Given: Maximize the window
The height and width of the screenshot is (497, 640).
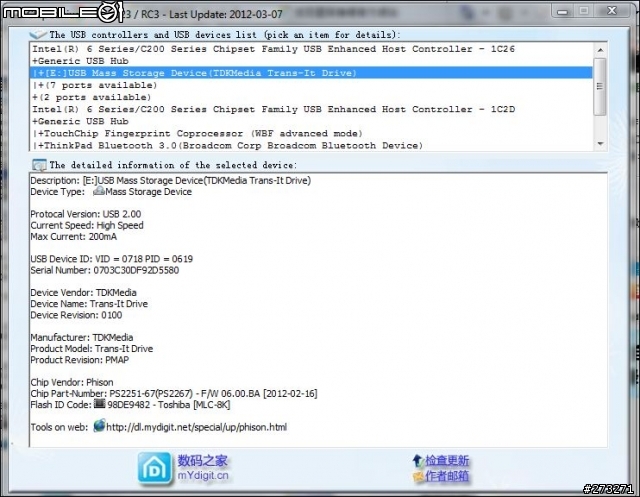Looking at the screenshot, I should click(584, 11).
